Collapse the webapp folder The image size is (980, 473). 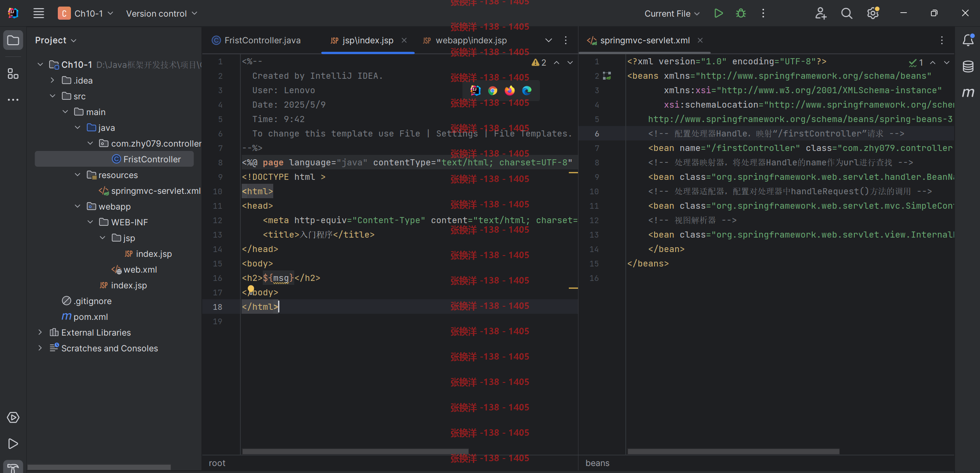tap(78, 207)
